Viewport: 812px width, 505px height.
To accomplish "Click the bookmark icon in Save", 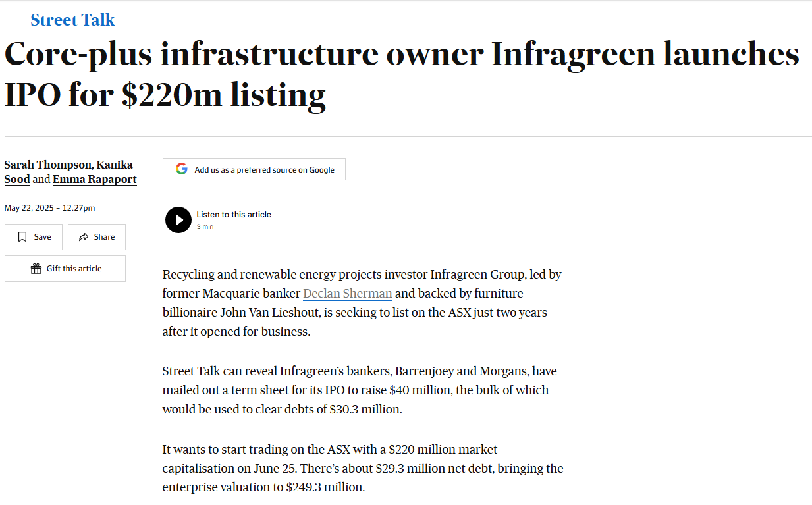I will (22, 237).
